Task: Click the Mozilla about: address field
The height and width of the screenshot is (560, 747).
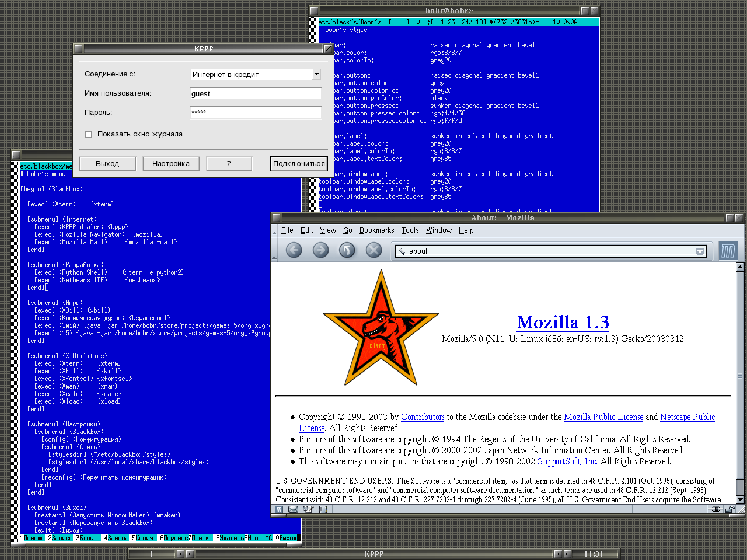Action: tap(551, 251)
